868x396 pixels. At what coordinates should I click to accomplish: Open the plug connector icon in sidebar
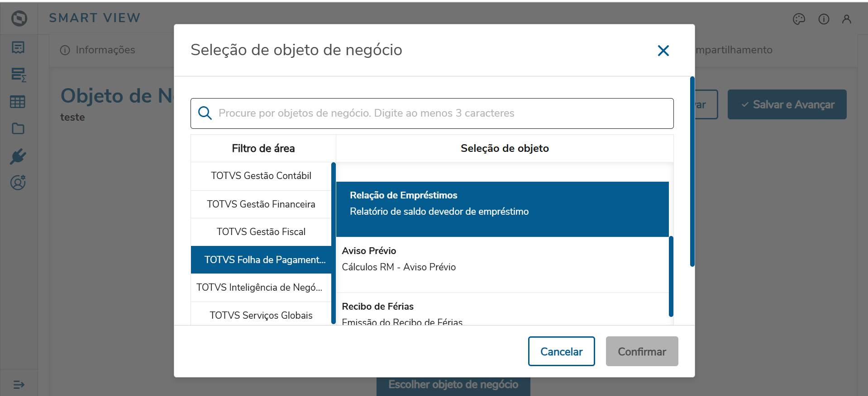(18, 156)
